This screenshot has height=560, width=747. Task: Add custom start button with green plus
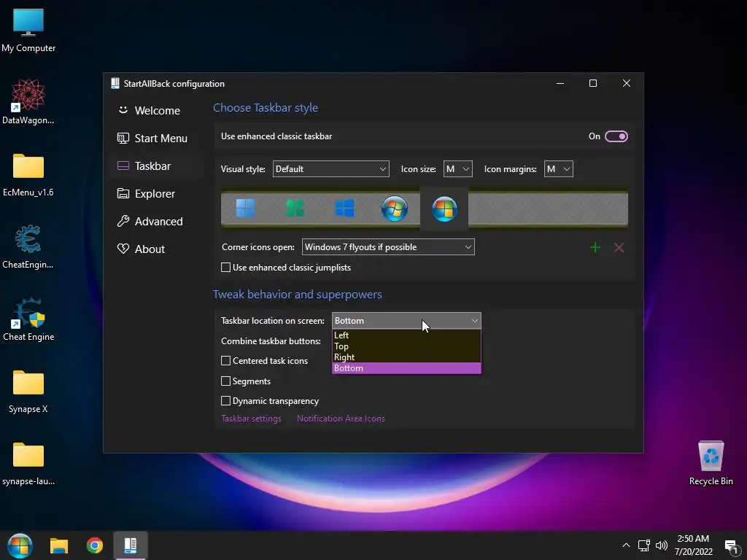[x=595, y=247]
